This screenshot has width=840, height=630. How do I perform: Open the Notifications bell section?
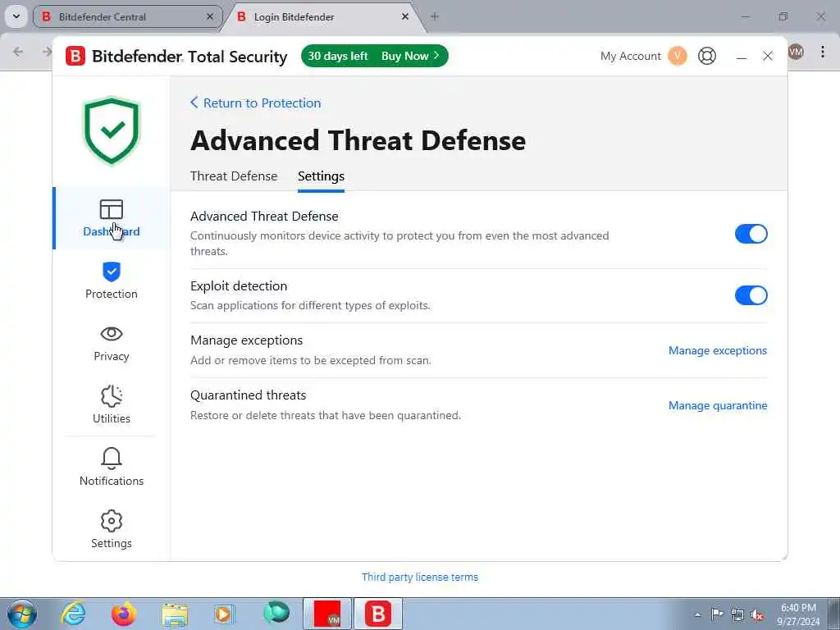click(x=112, y=467)
